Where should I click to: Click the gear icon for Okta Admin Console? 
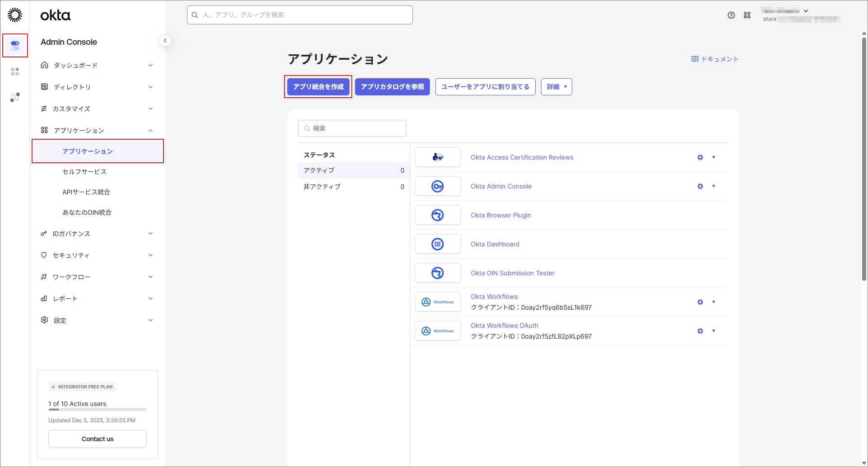click(700, 186)
